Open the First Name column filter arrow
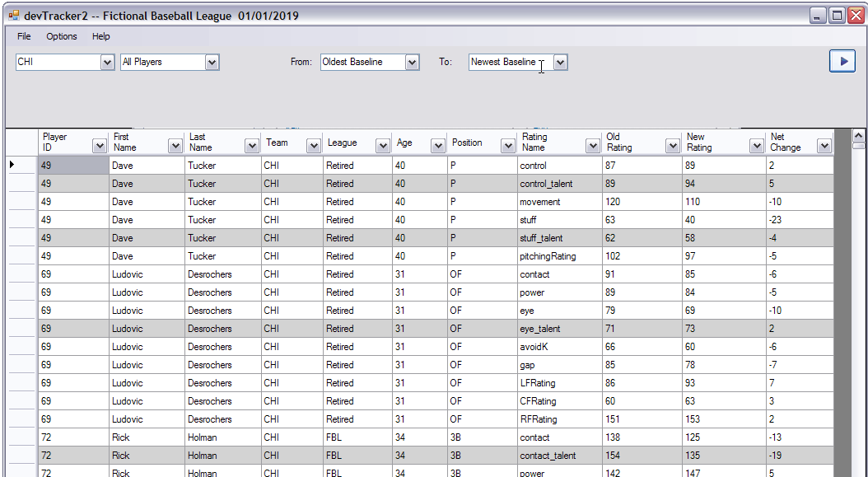 tap(175, 146)
